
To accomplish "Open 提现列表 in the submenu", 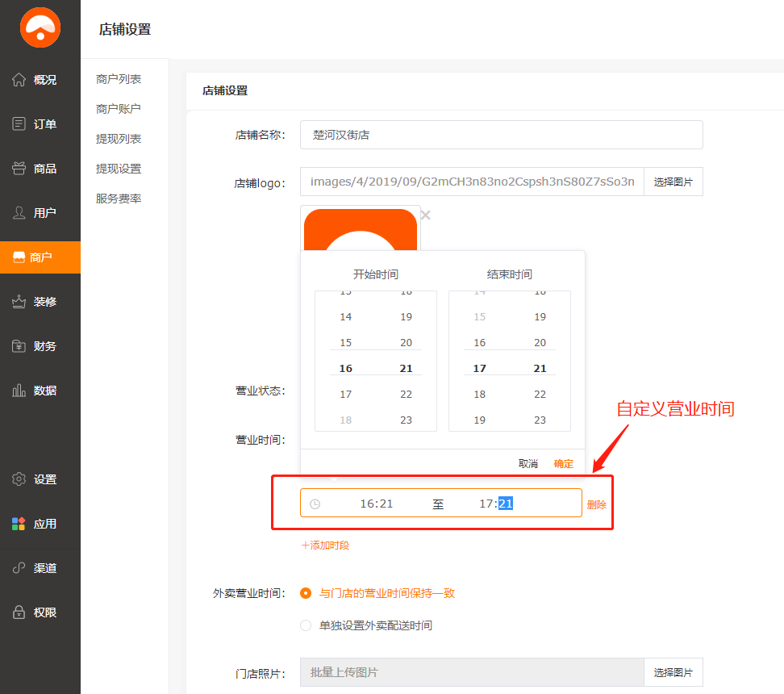I will pos(119,139).
